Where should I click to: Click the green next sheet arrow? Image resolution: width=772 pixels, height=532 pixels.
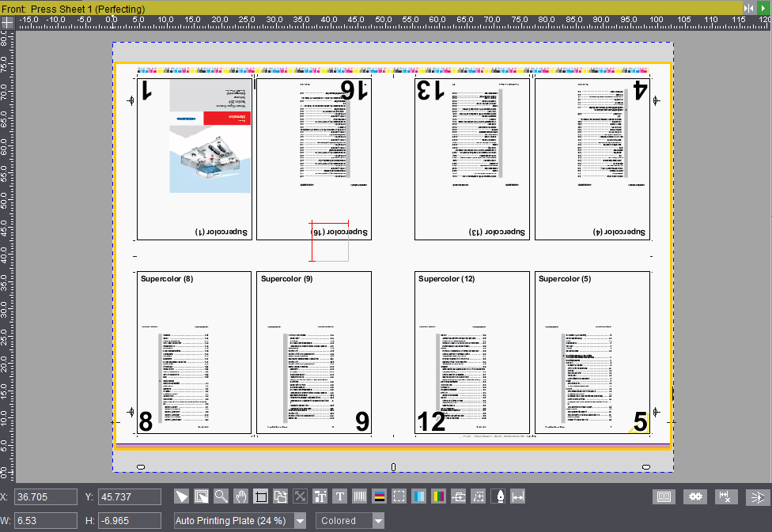click(x=763, y=8)
